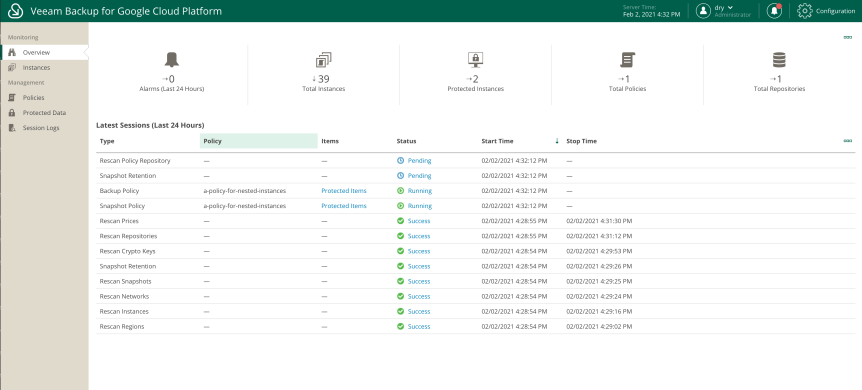
Task: Open Protected Items link for Backup Policy
Action: click(344, 191)
